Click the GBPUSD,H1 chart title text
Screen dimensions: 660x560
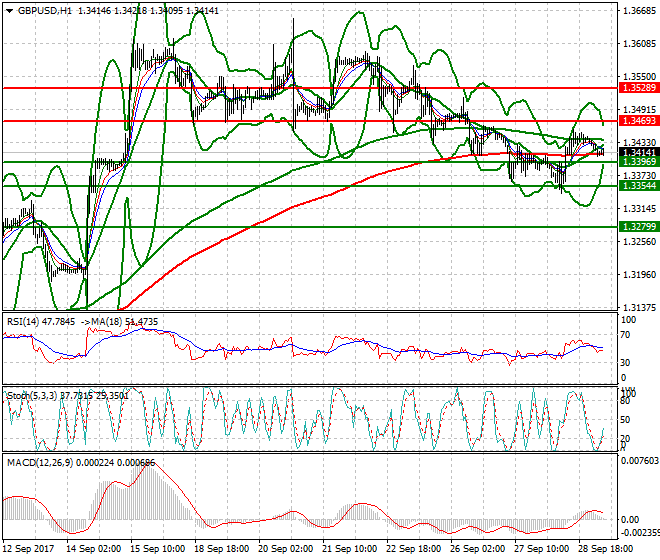click(45, 11)
